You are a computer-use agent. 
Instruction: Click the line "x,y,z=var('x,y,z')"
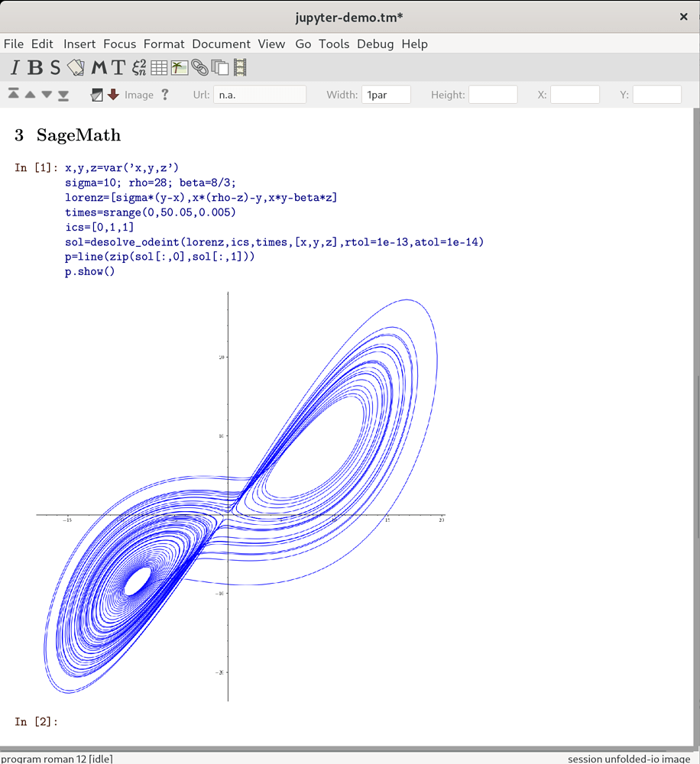[x=122, y=168]
